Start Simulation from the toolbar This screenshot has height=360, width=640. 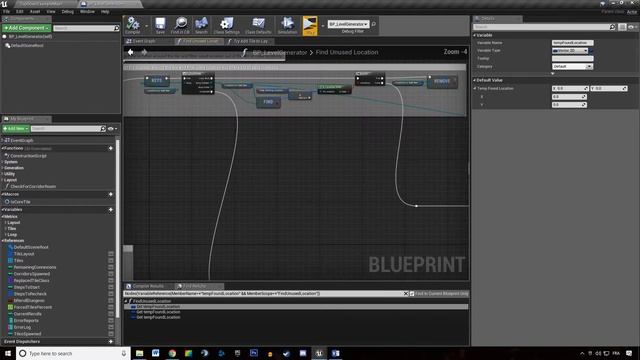[287, 25]
